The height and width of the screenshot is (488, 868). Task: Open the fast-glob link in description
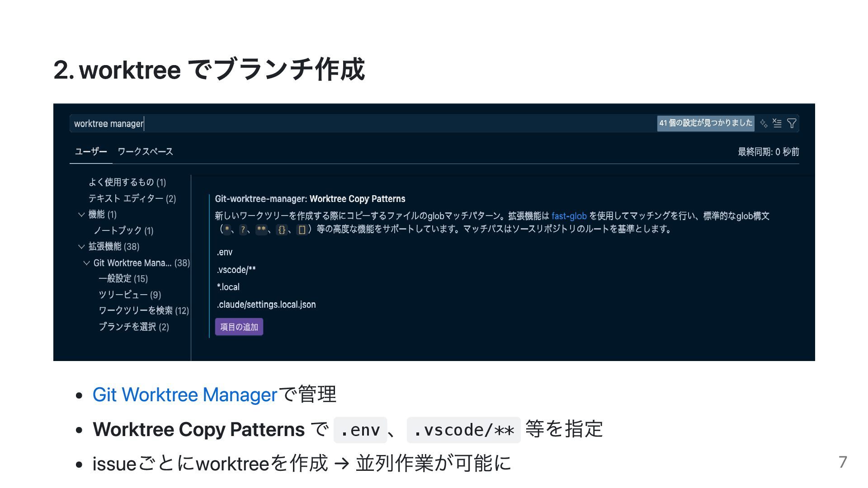pos(569,216)
